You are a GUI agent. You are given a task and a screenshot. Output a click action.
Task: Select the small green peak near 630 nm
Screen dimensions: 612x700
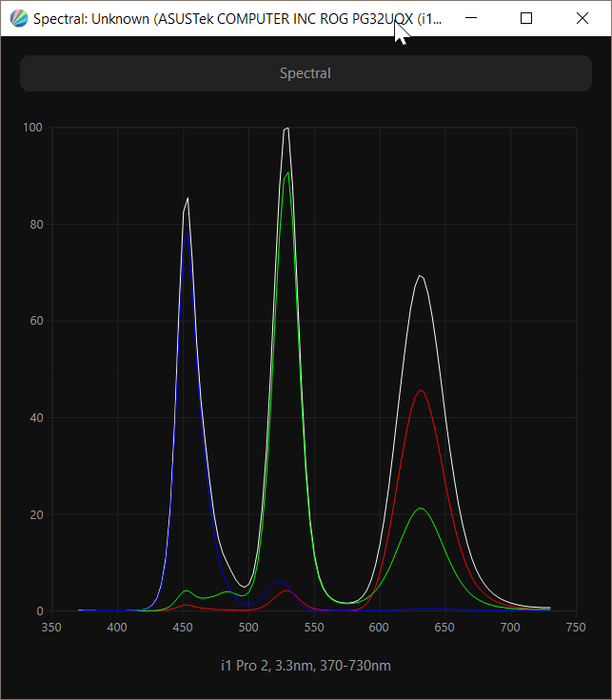(420, 509)
